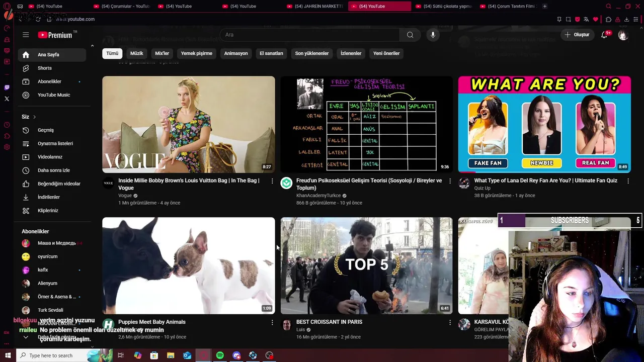
Task: Play the TOP 5 croissant thumbnail
Action: tap(366, 265)
